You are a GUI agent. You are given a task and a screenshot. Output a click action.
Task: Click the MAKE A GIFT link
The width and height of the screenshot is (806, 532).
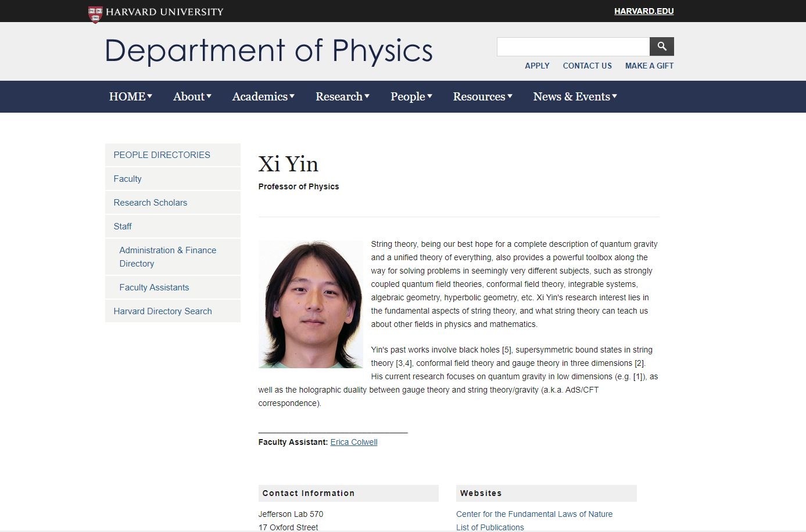pos(649,66)
